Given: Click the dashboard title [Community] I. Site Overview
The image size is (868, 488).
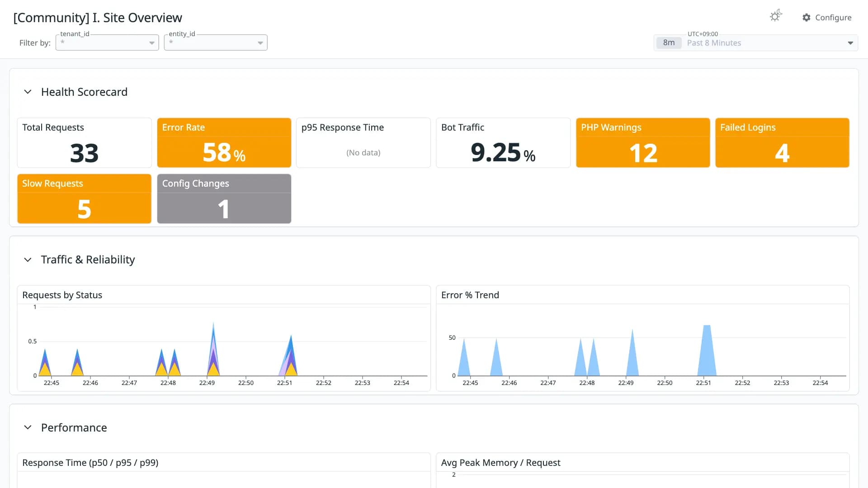Looking at the screenshot, I should [x=98, y=18].
